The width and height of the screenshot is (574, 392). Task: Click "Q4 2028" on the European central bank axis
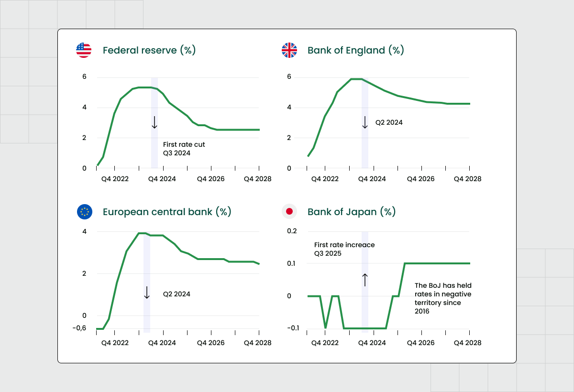[x=257, y=343]
